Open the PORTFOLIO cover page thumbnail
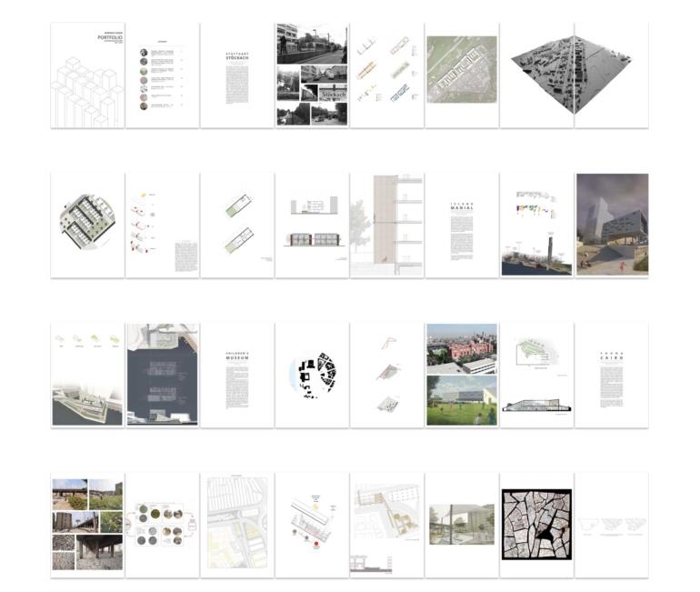 [x=87, y=75]
